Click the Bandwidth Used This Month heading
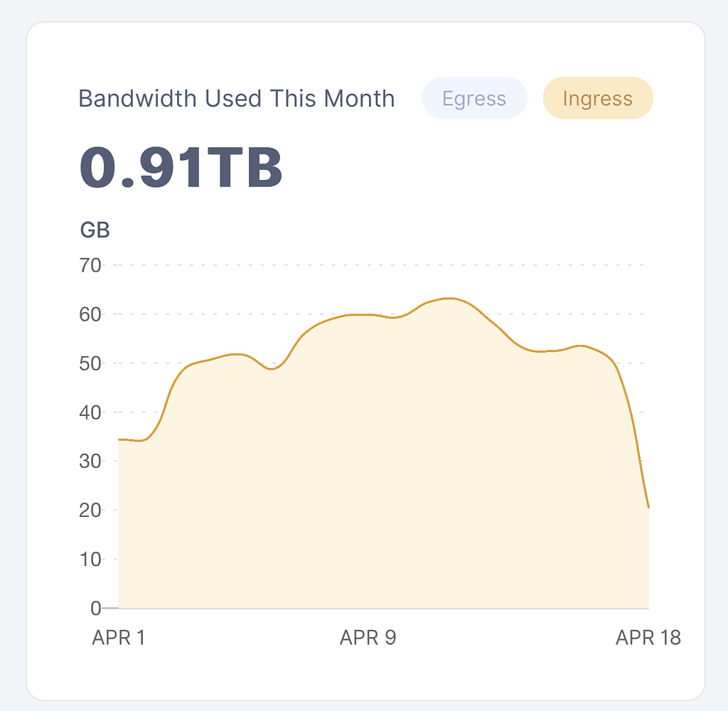This screenshot has width=728, height=711. point(236,98)
